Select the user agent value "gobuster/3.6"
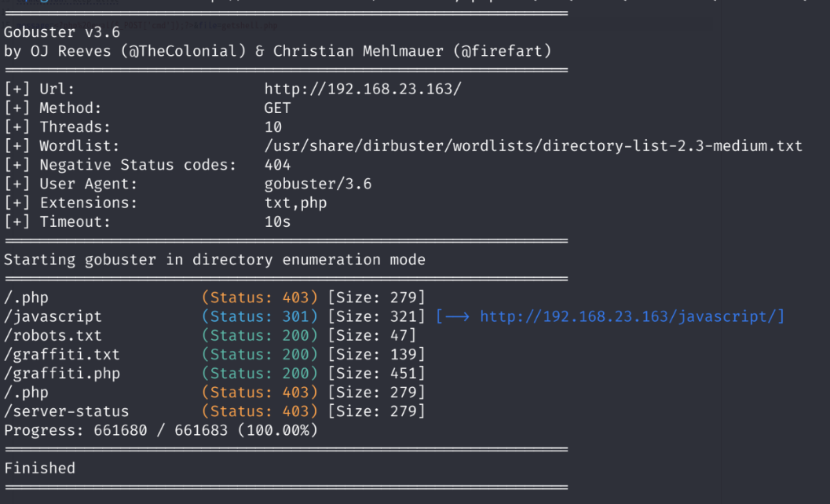830x504 pixels. click(x=317, y=184)
